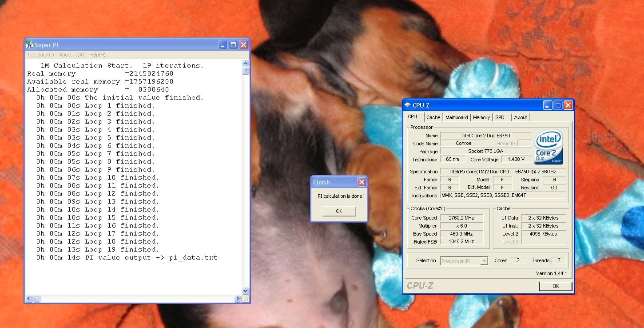This screenshot has width=644, height=328.
Task: Click the Threads value '2'
Action: 559,260
